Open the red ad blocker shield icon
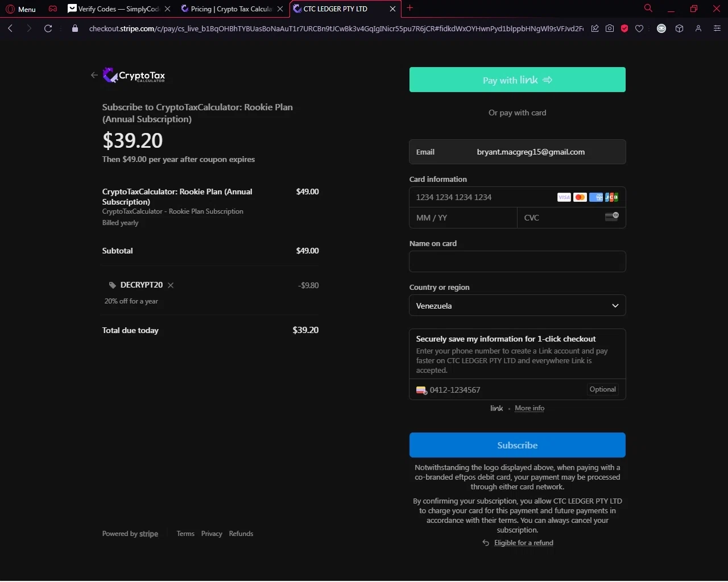The width and height of the screenshot is (728, 582). 624,28
